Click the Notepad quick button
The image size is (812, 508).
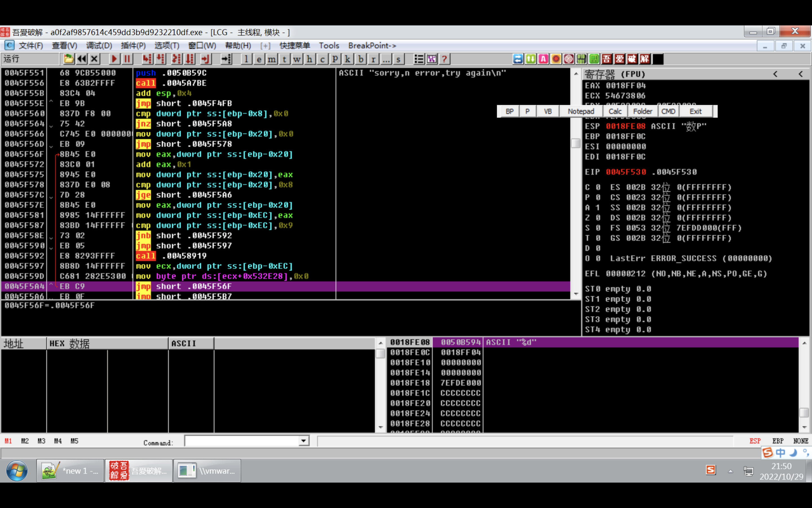click(581, 111)
